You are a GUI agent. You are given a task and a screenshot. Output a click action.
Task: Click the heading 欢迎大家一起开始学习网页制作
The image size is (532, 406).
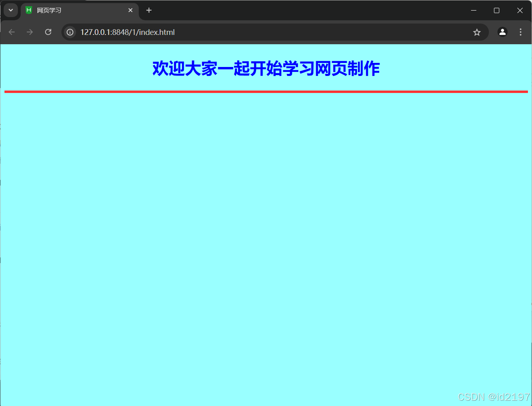click(266, 68)
